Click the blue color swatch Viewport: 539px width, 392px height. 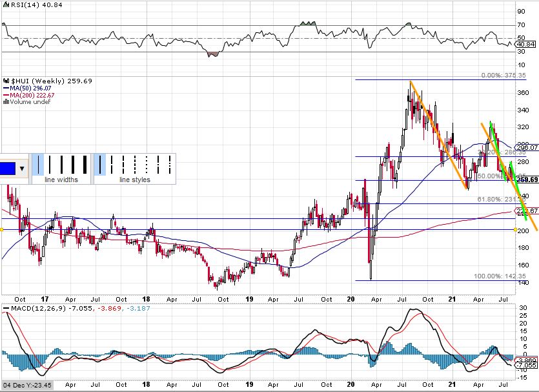(8, 168)
